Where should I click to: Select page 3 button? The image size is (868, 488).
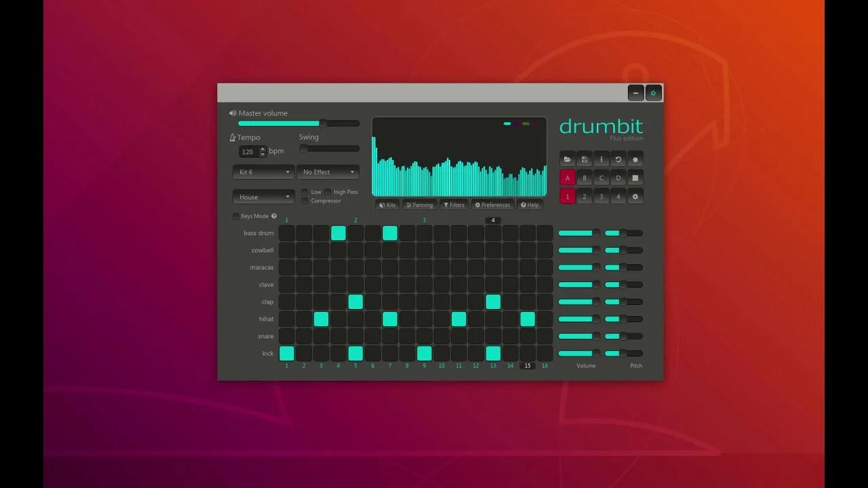[x=601, y=197]
